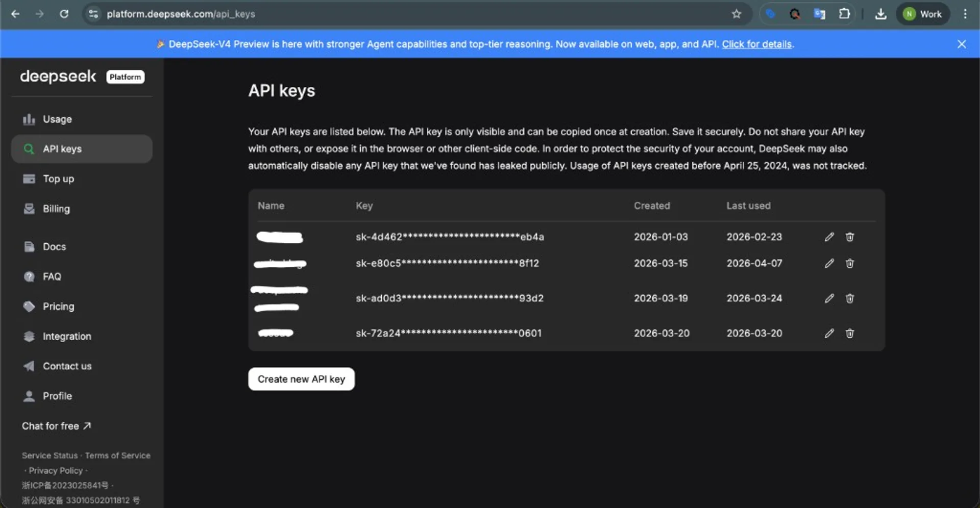Click the translate extension icon

pyautogui.click(x=819, y=14)
